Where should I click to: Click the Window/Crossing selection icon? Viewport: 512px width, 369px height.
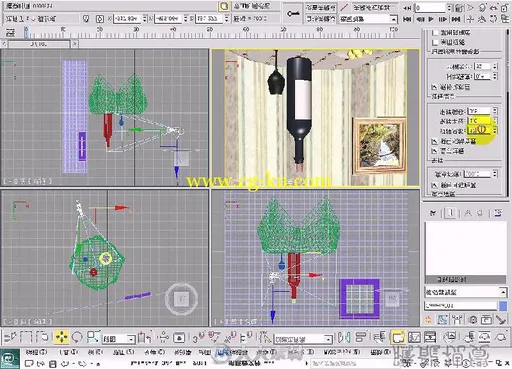[42, 337]
